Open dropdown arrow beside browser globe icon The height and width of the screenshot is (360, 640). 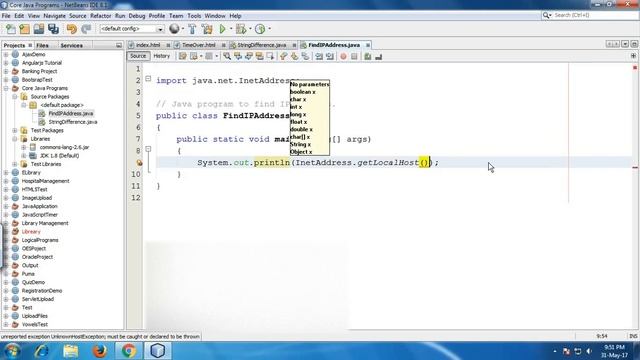coord(182,29)
